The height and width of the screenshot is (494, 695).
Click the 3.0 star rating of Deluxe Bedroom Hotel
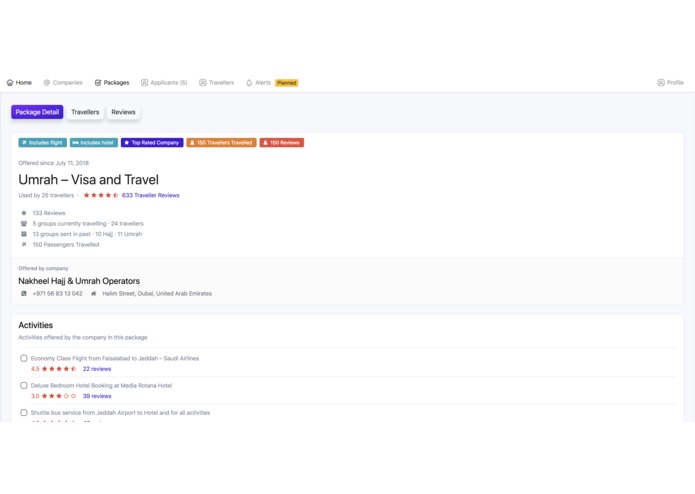(59, 396)
